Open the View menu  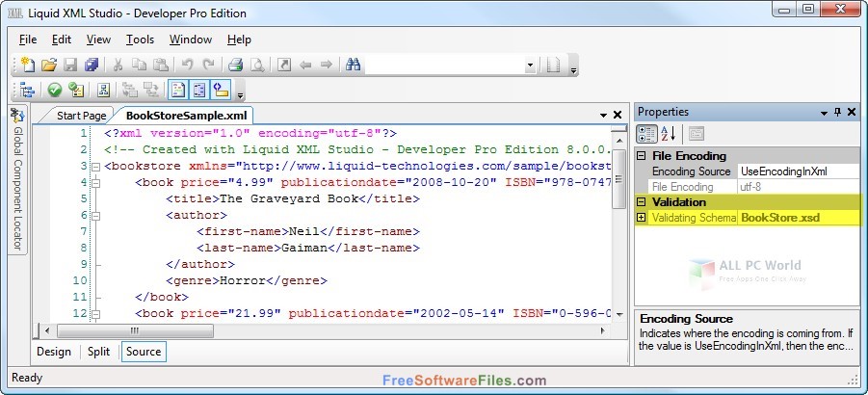tap(98, 39)
